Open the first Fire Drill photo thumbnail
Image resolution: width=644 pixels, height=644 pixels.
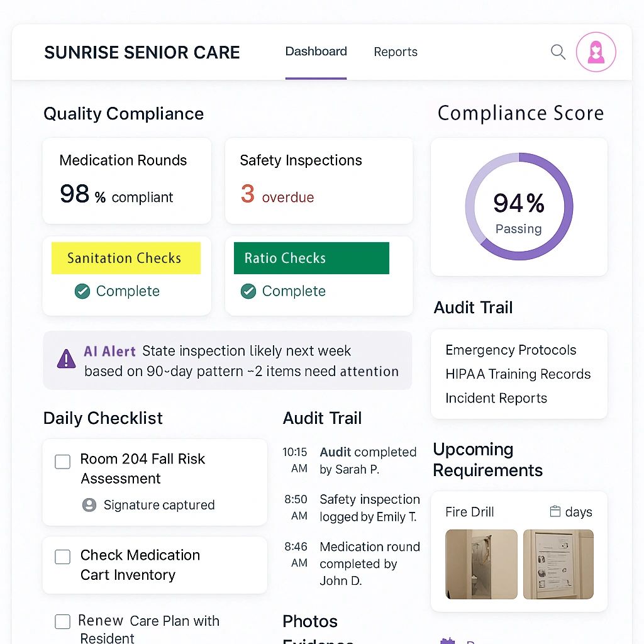point(481,564)
